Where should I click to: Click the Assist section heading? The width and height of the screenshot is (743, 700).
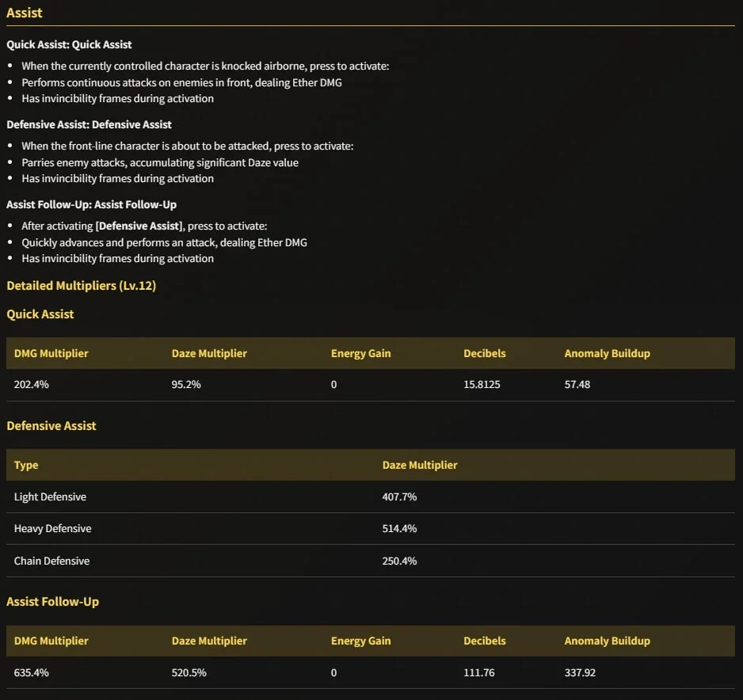(25, 13)
